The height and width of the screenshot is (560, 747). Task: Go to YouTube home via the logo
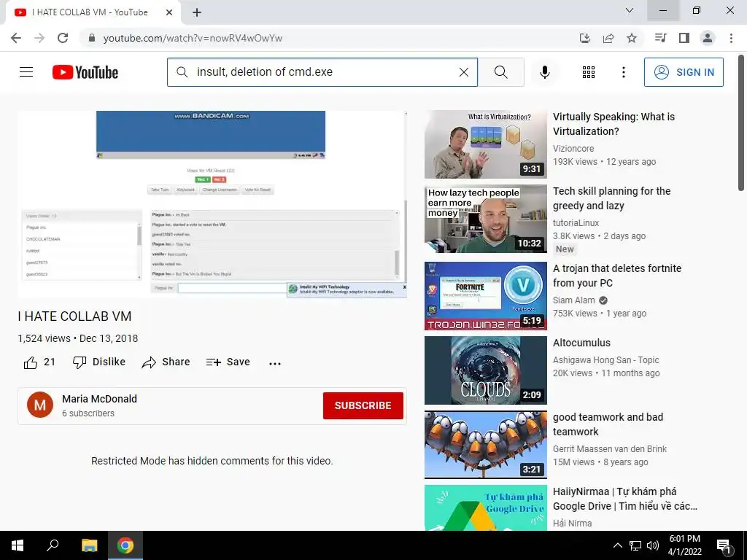[x=85, y=72]
